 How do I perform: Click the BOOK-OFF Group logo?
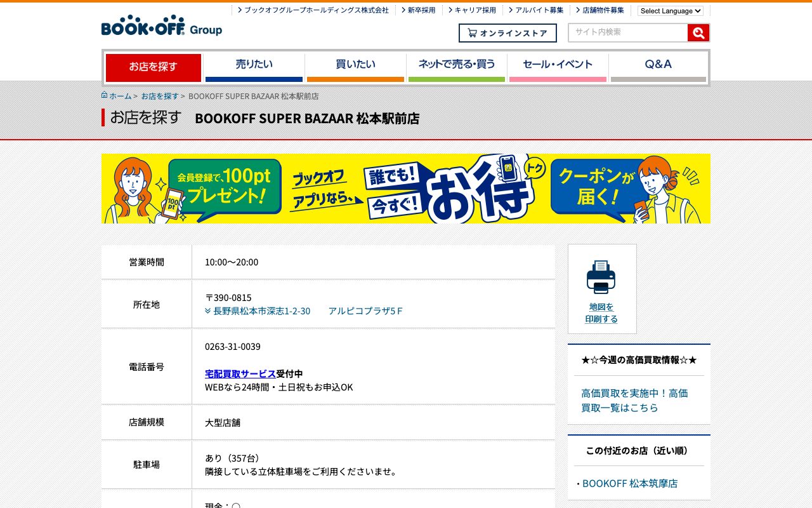pyautogui.click(x=162, y=25)
